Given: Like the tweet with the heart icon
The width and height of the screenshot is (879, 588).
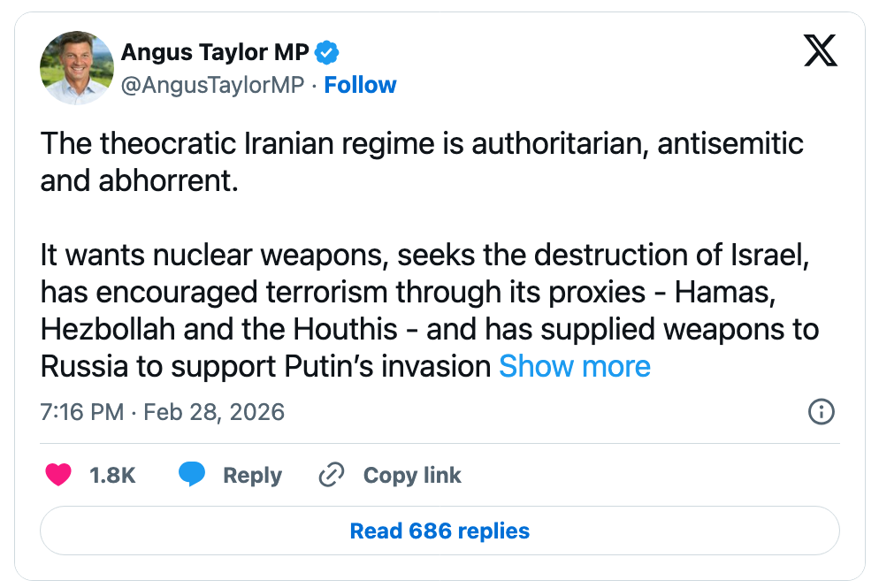Looking at the screenshot, I should [58, 475].
